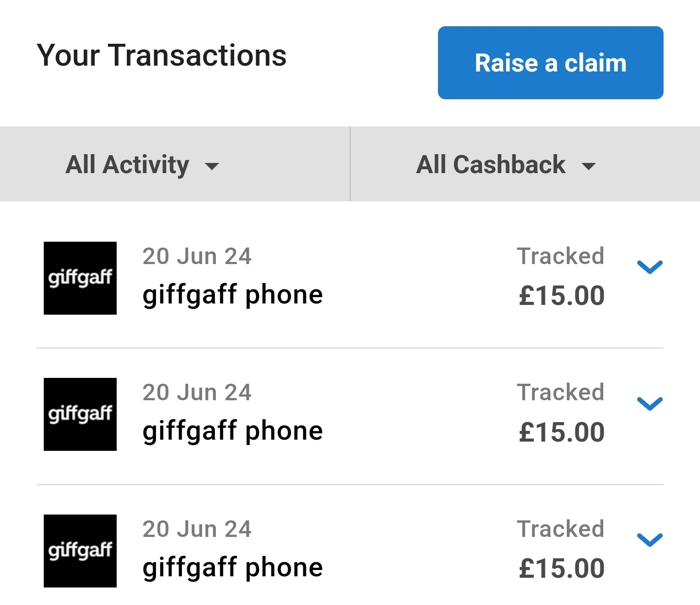Image resolution: width=700 pixels, height=605 pixels.
Task: Tap the third giffgaff logo thumbnail
Action: tap(80, 551)
